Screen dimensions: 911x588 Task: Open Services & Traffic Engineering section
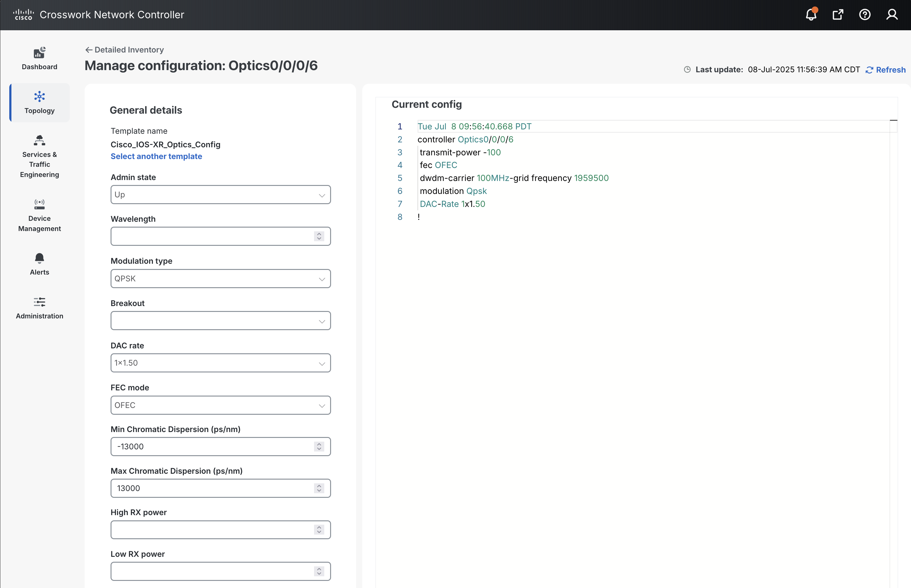[x=39, y=156]
